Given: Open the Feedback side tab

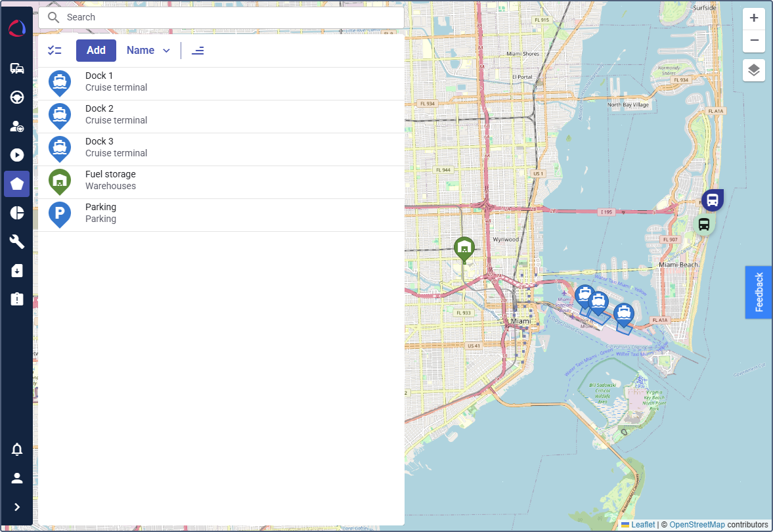Looking at the screenshot, I should coord(759,292).
